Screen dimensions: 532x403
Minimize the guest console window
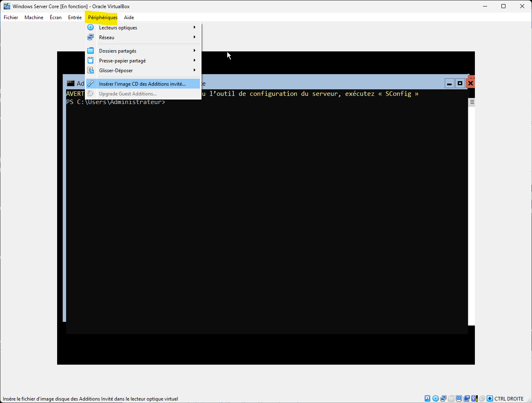tap(449, 84)
